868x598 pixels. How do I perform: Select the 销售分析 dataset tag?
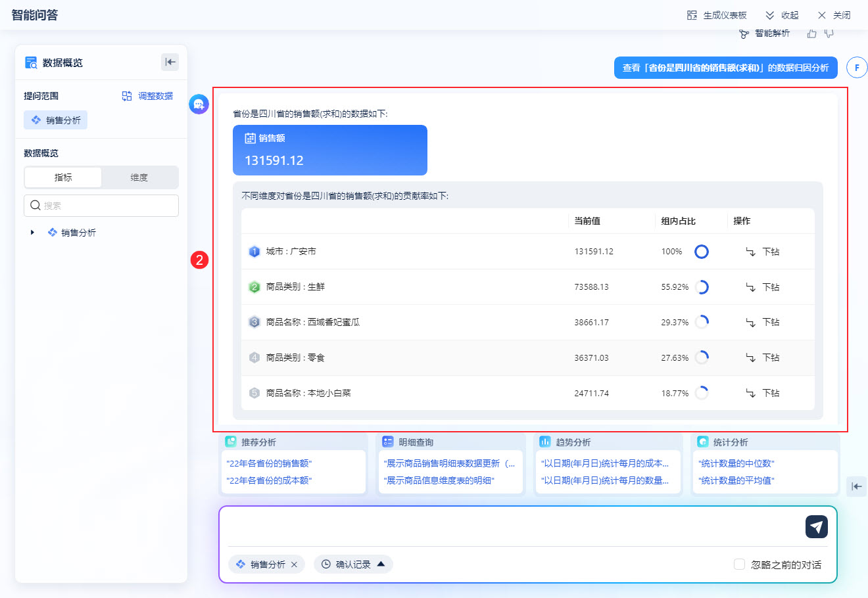[x=56, y=120]
